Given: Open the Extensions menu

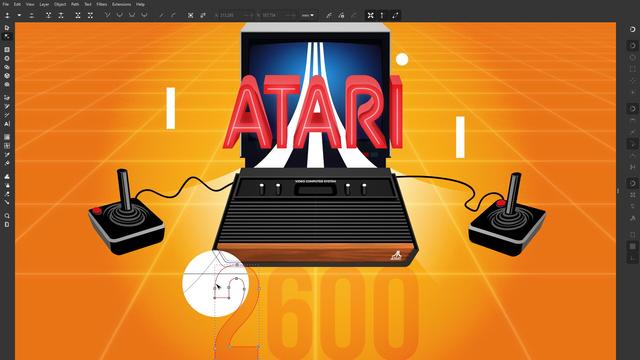Looking at the screenshot, I should point(122,4).
